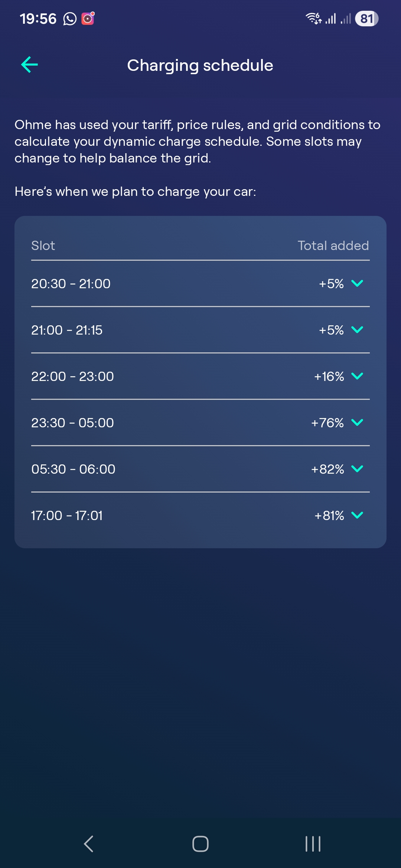Expand the 20:30 - 21:00 slot chevron

pyautogui.click(x=357, y=283)
